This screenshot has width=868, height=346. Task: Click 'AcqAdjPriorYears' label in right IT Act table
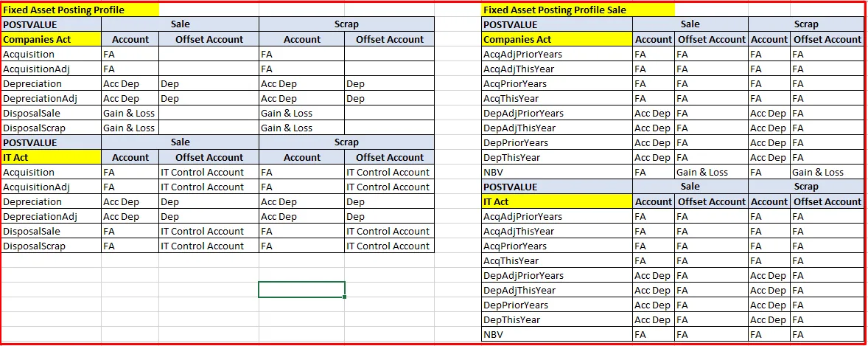tap(522, 217)
